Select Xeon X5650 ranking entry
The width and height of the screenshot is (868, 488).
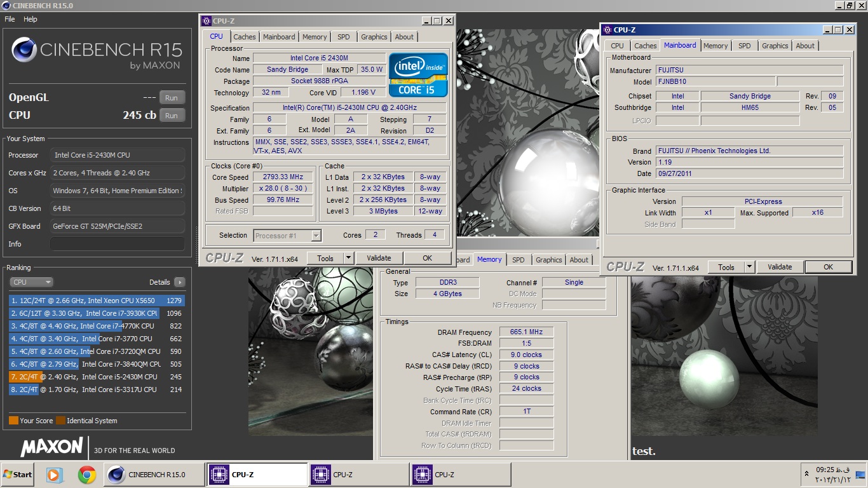pyautogui.click(x=96, y=301)
